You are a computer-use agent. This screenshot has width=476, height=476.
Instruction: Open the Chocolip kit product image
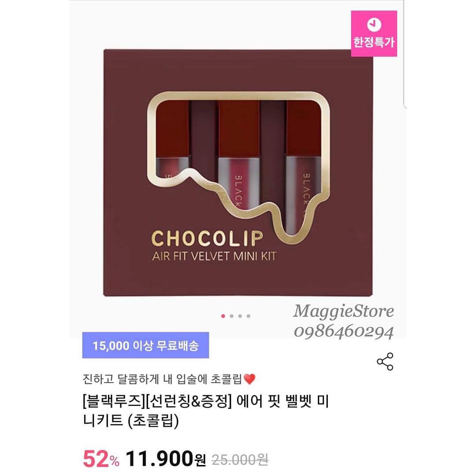point(238,172)
